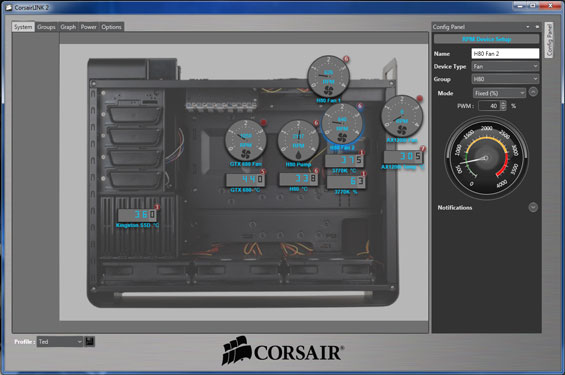Click the GTX 680 temperature display
Screen dimensions: 565x375
point(245,179)
